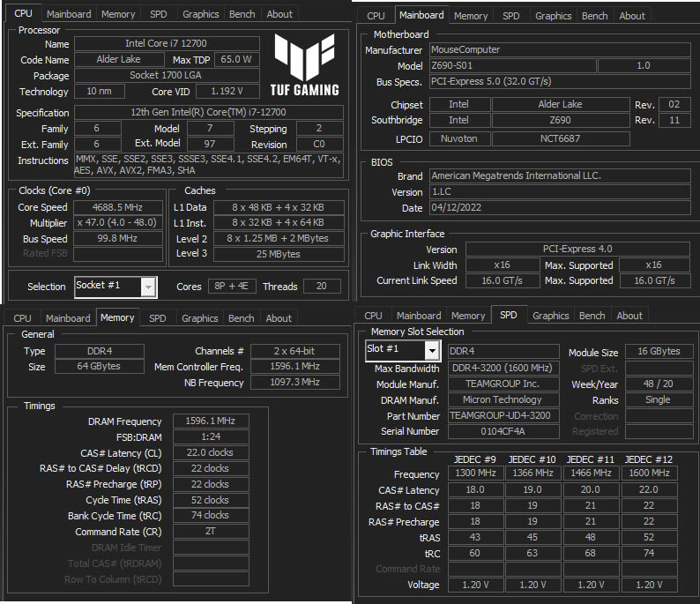This screenshot has width=700, height=604.
Task: Select About tab in Memory window
Action: (279, 318)
